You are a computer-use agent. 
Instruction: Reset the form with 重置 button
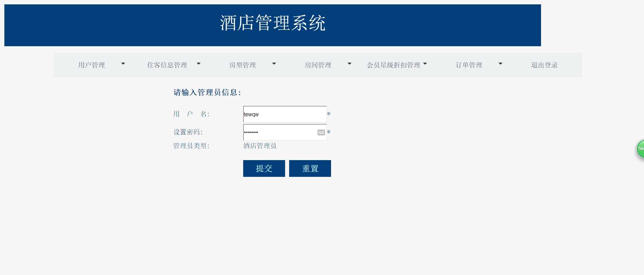pyautogui.click(x=310, y=168)
